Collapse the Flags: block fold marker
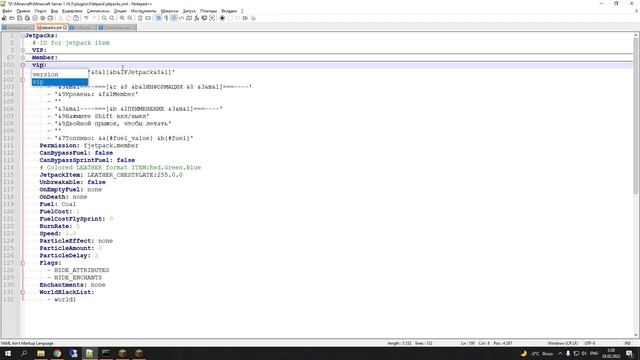The image size is (640, 360). point(23,263)
